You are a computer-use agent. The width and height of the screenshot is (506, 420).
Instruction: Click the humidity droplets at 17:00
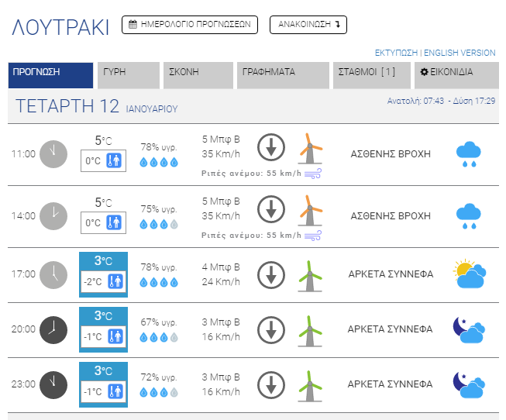(x=159, y=282)
